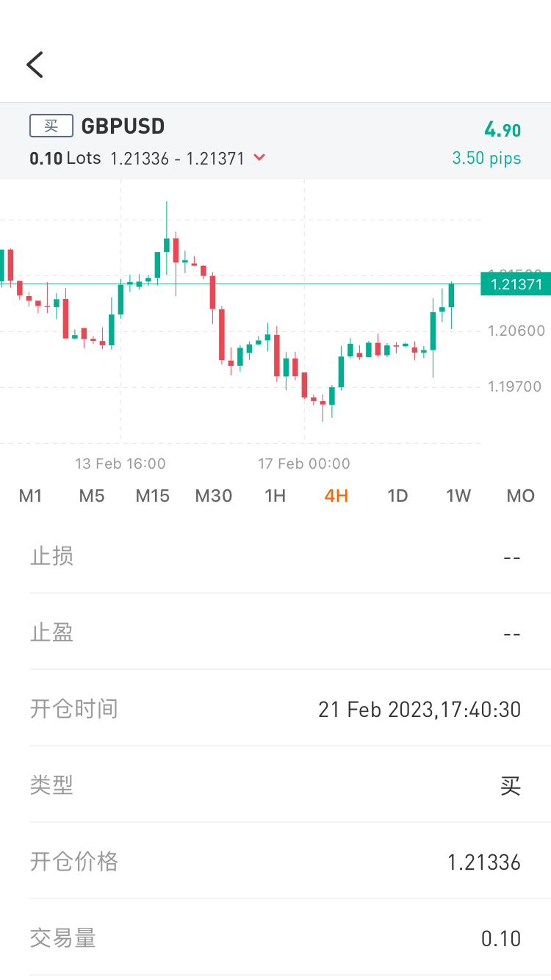This screenshot has width=551, height=980.
Task: Open the 止损 stop loss row
Action: 275,555
